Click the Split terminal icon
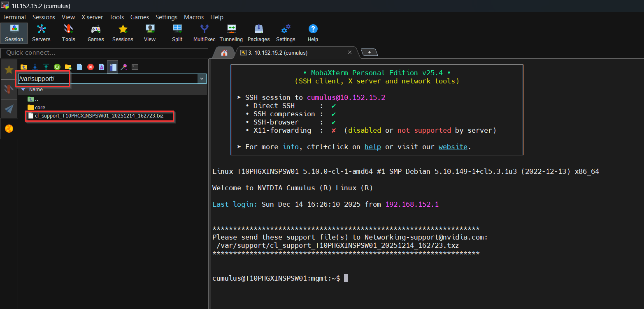Image resolution: width=644 pixels, height=309 pixels. (x=177, y=33)
